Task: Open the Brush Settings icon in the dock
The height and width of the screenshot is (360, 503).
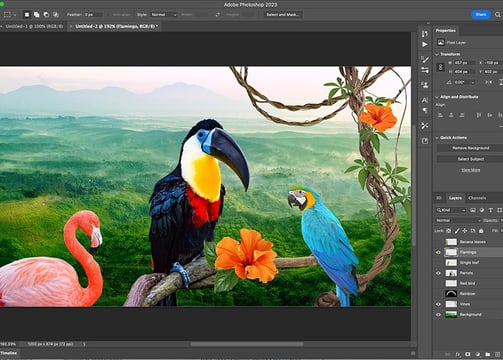Action: pos(425,70)
